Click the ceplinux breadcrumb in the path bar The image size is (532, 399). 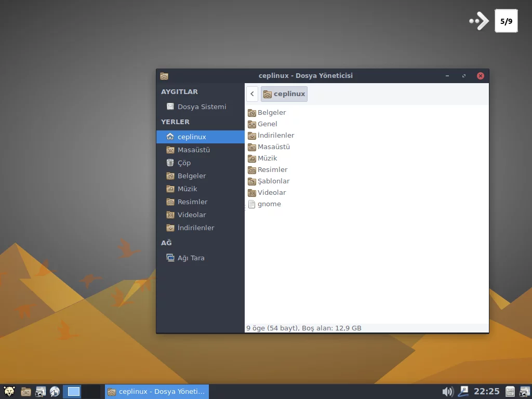pyautogui.click(x=284, y=94)
